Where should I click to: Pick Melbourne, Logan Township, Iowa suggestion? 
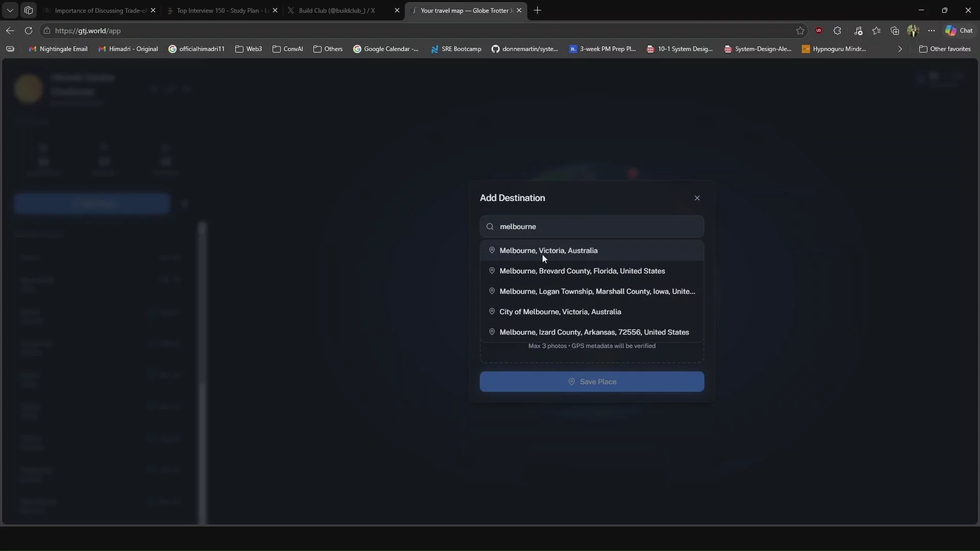tap(592, 291)
